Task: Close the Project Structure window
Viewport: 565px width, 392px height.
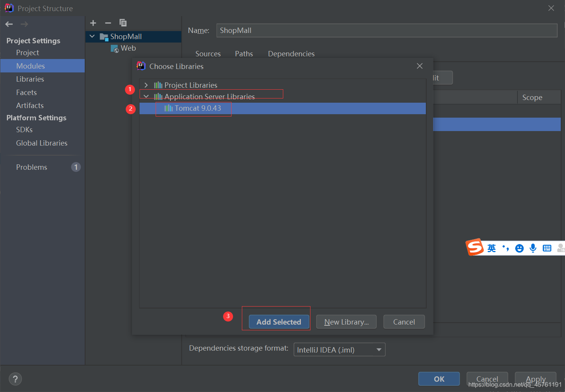Action: click(x=551, y=8)
